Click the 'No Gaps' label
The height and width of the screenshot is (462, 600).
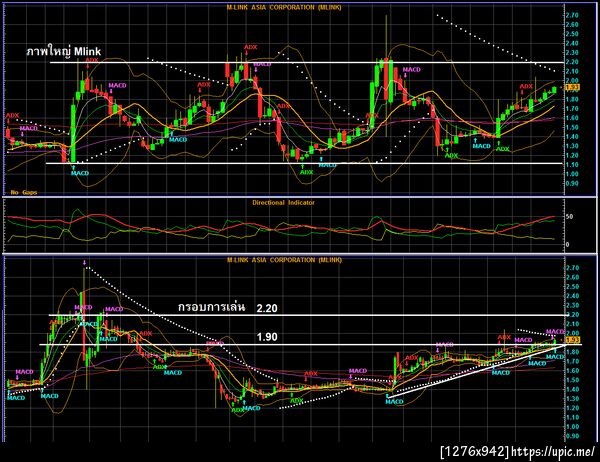[24, 192]
